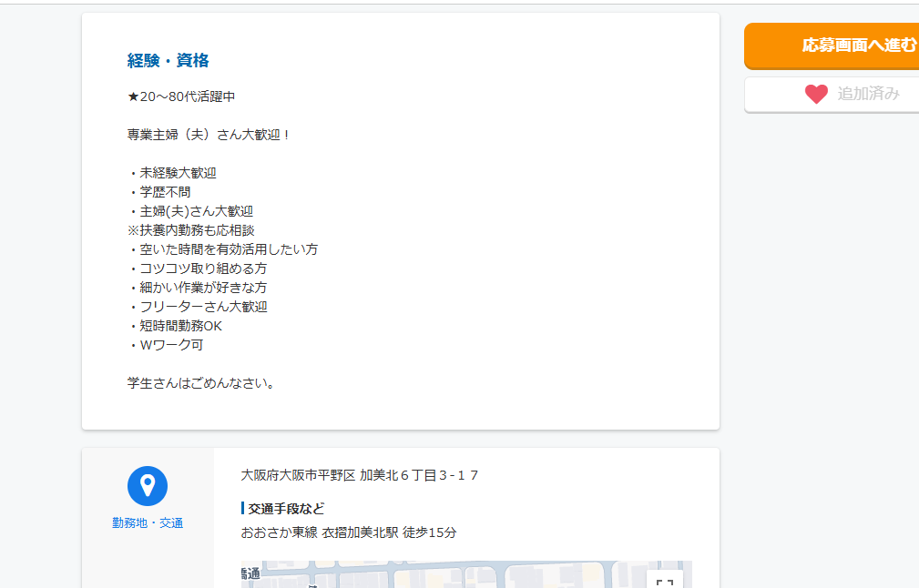Select the フリーターさん大歓迎 bullet item
The height and width of the screenshot is (588, 919).
pyautogui.click(x=203, y=307)
